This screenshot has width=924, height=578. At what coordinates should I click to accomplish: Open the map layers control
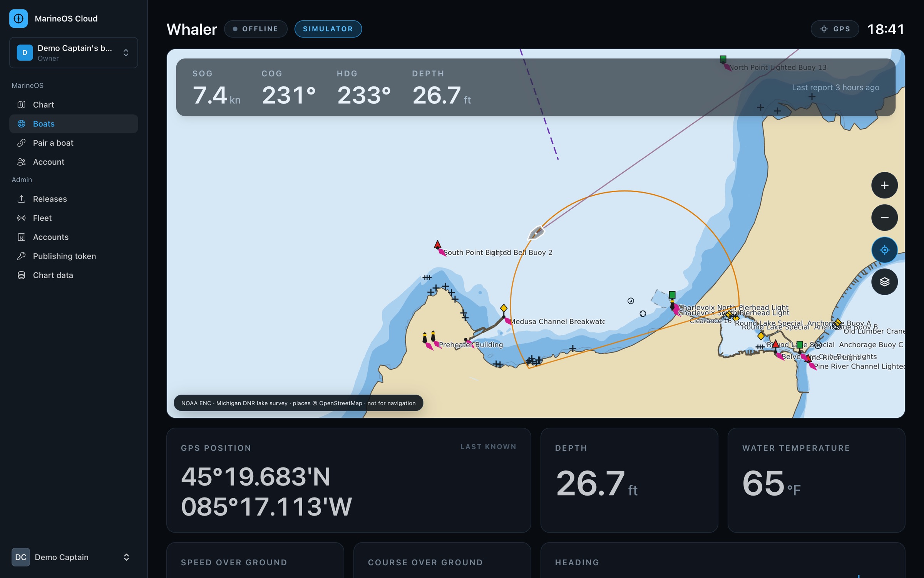(x=884, y=282)
